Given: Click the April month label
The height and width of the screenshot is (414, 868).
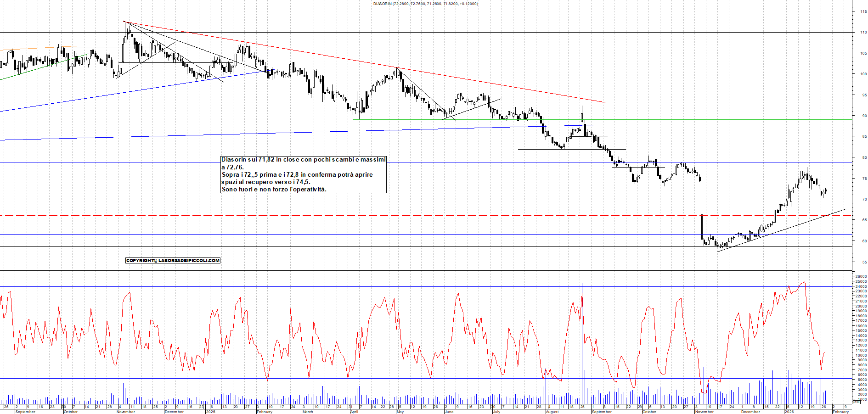Looking at the screenshot, I should tap(354, 412).
